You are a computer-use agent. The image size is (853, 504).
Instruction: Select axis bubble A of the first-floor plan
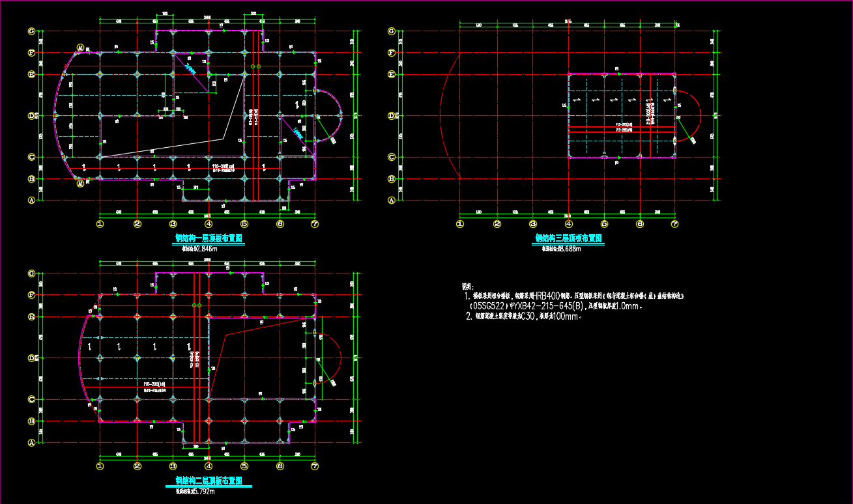(x=31, y=201)
